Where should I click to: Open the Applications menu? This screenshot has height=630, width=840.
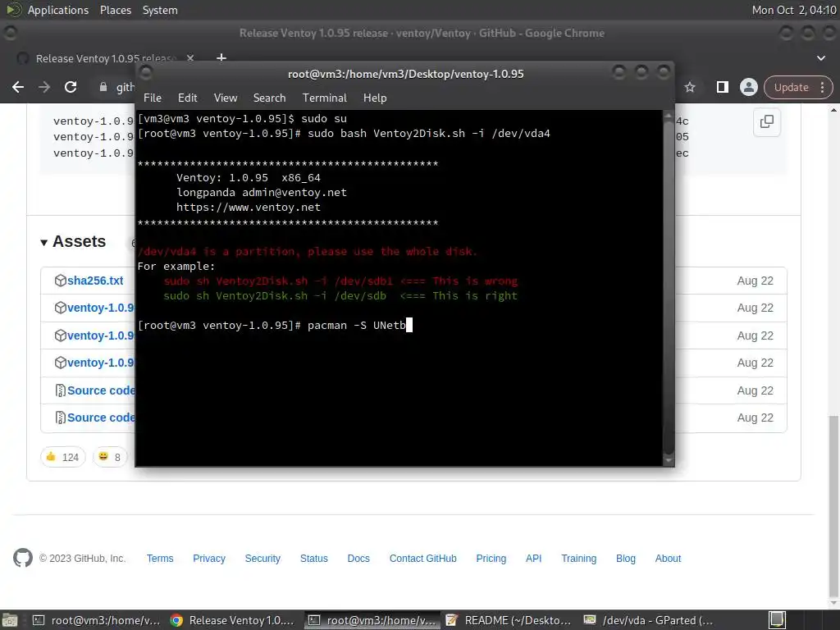coord(58,10)
